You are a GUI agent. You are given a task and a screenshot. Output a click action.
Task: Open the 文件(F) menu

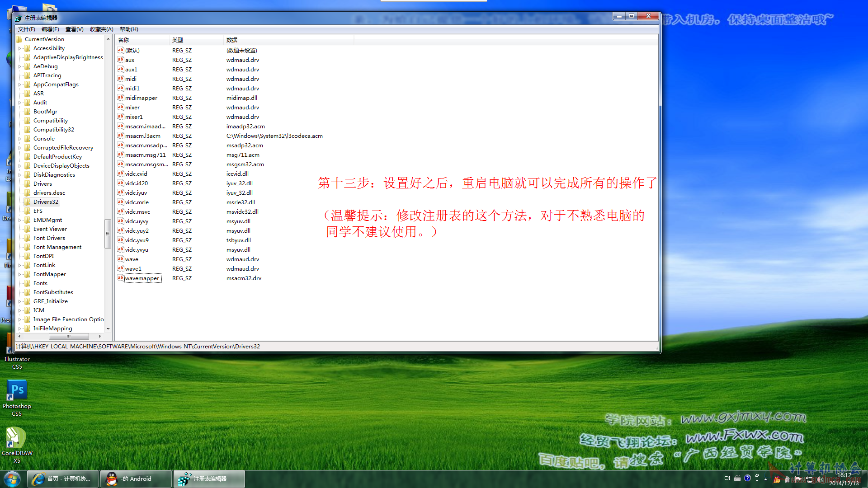click(26, 29)
